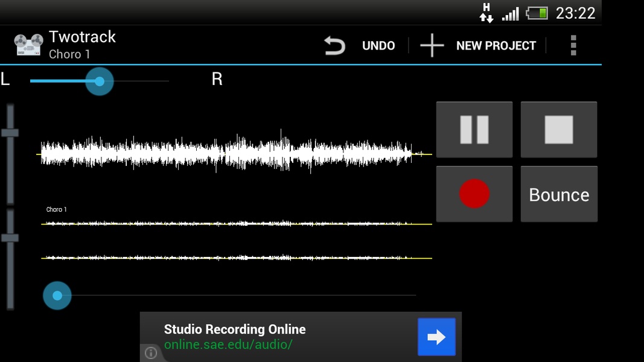644x362 pixels.
Task: Click the ad info icon
Action: tap(151, 352)
